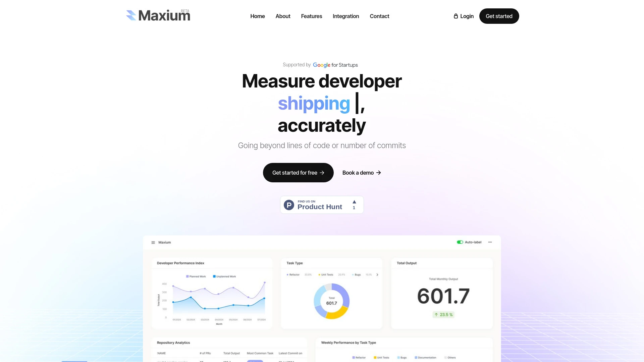Open the Integration navigation menu item

346,16
